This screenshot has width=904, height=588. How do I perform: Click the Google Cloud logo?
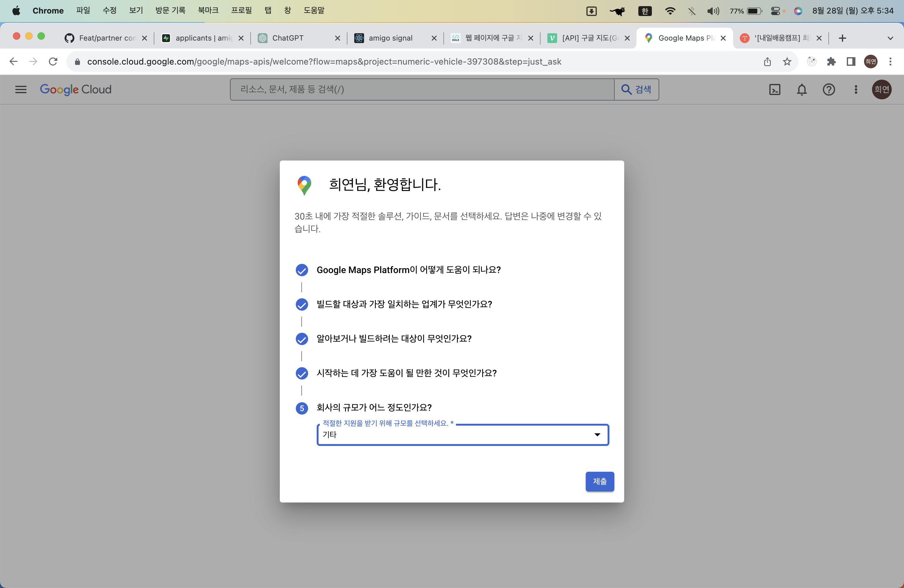click(x=76, y=89)
